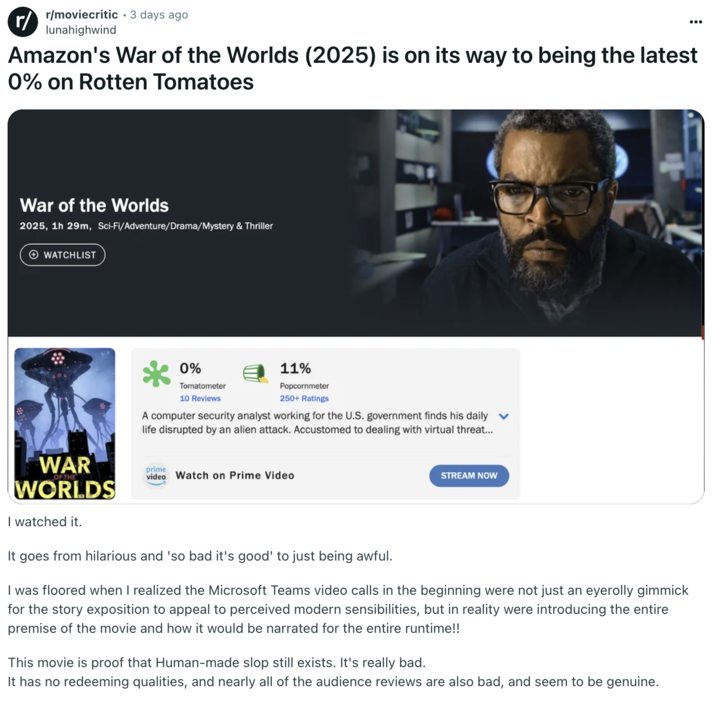
Task: Click the r/moviecritic subreddit avatar icon
Action: 22,22
